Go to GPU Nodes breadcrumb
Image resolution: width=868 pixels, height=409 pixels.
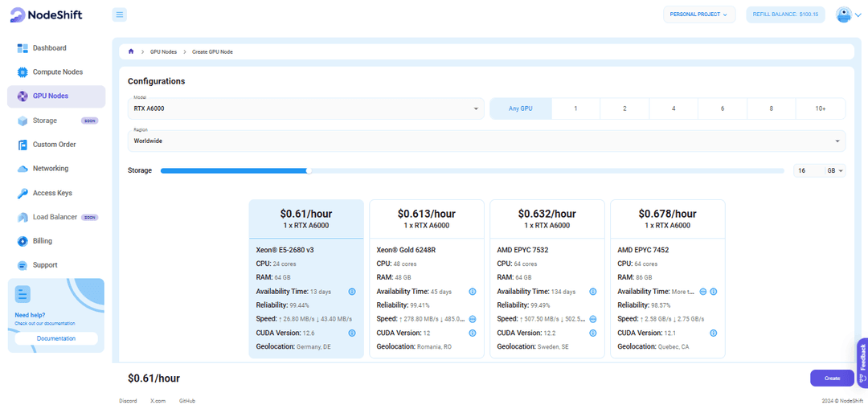pyautogui.click(x=163, y=51)
